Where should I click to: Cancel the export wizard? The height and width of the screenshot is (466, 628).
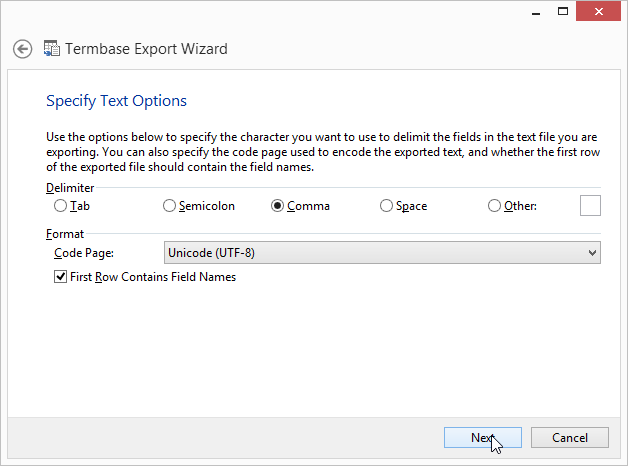[x=570, y=438]
